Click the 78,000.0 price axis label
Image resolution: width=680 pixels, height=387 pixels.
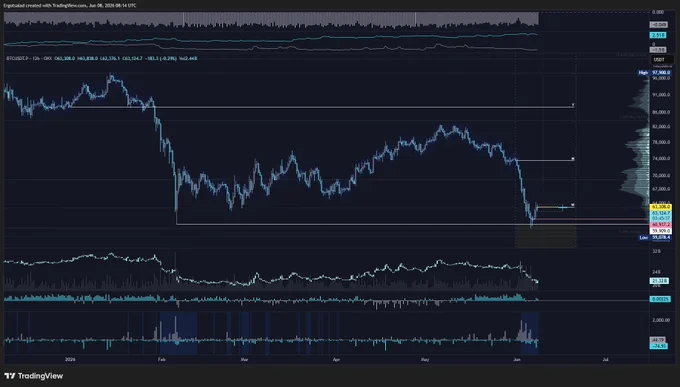point(661,142)
